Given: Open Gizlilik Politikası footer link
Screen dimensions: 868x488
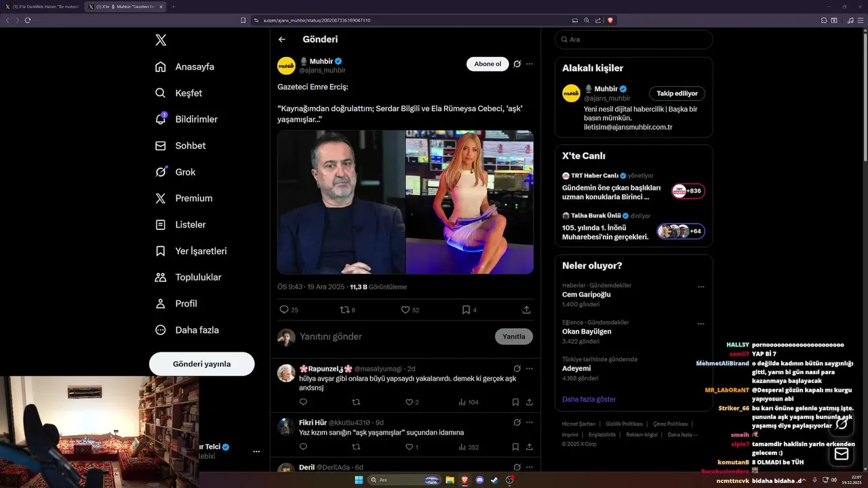Looking at the screenshot, I should point(624,424).
